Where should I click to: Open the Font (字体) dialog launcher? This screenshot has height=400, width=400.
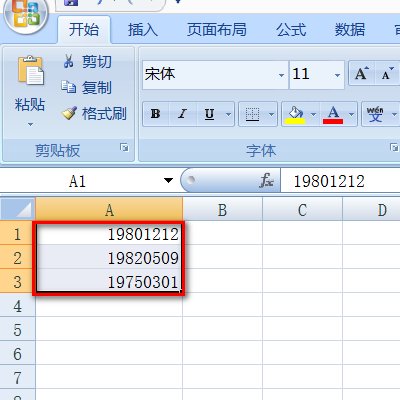point(394,147)
